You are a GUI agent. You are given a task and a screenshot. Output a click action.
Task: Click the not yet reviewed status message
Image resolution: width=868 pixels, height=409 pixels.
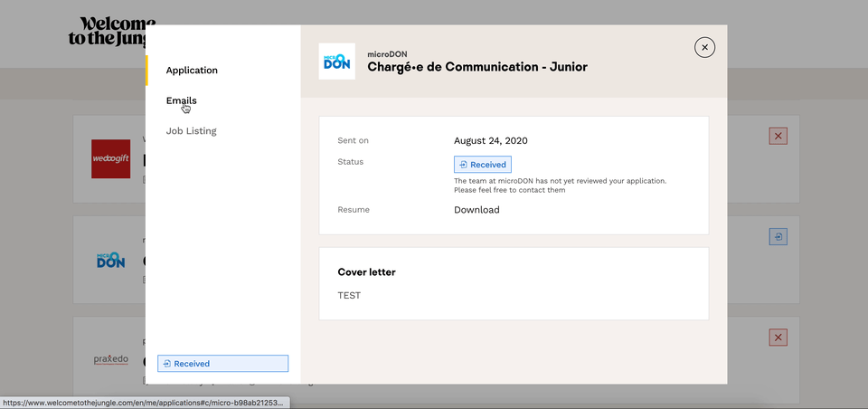(x=560, y=185)
